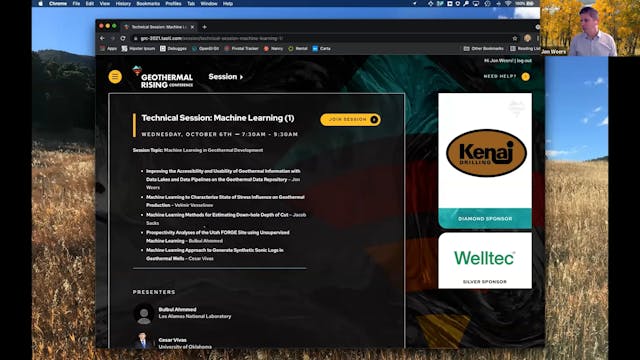Open the OpenEI Git bookmark
This screenshot has height=360, width=640.
pos(205,49)
